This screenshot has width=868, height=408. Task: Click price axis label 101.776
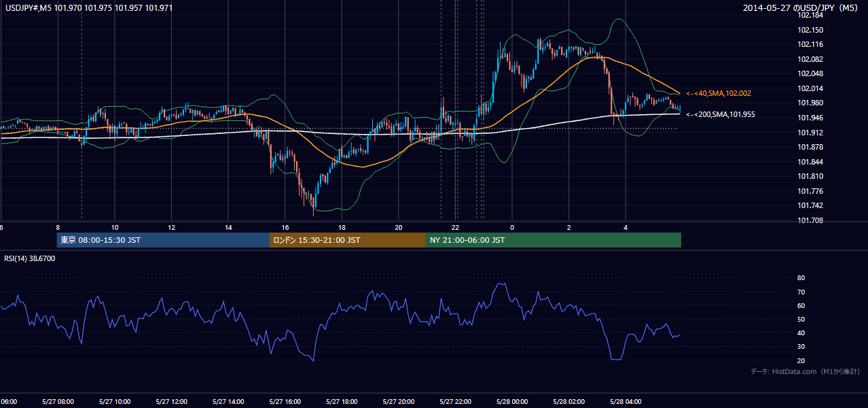coord(811,191)
